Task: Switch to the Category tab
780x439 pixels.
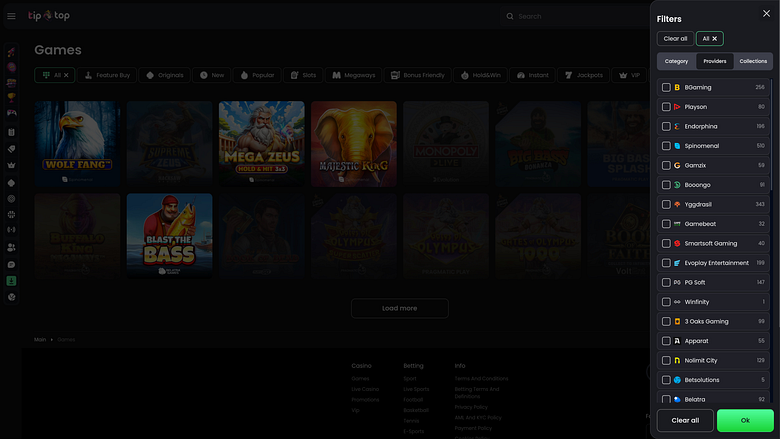Action: pos(677,61)
